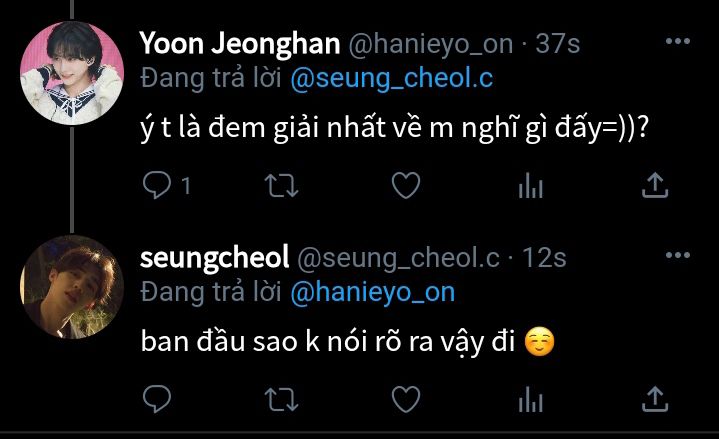Open more options on Yoon Jeonghan's tweet
This screenshot has width=719, height=439.
point(678,41)
